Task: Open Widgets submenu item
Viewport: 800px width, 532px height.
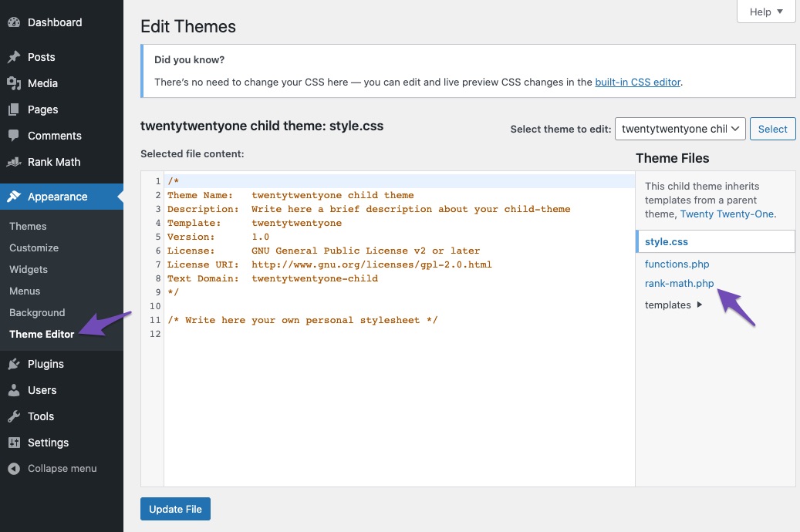Action: point(29,269)
